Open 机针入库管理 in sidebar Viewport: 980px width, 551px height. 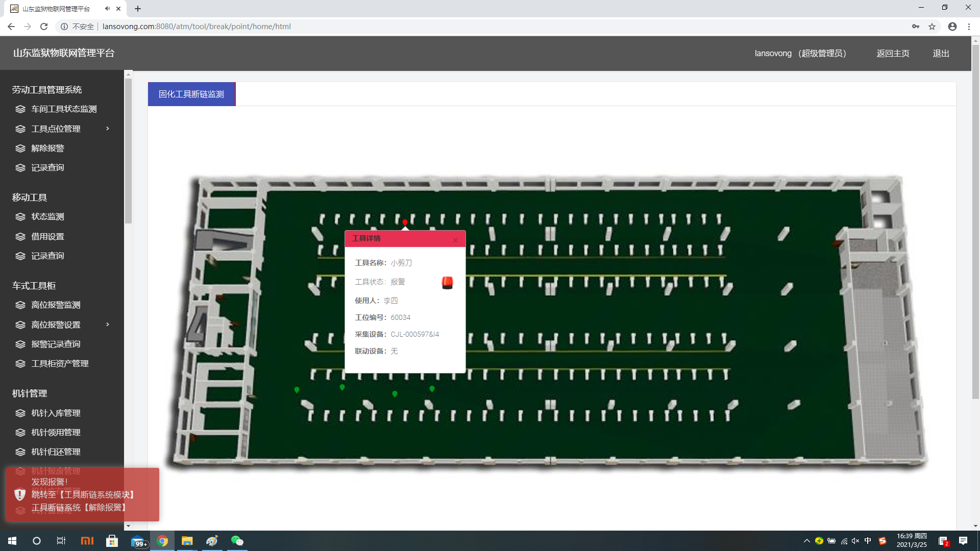[56, 413]
